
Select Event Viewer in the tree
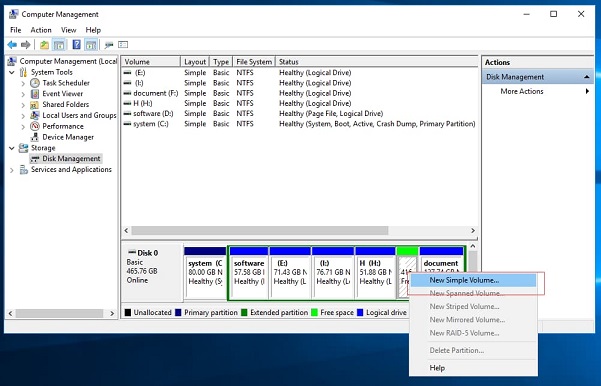62,94
